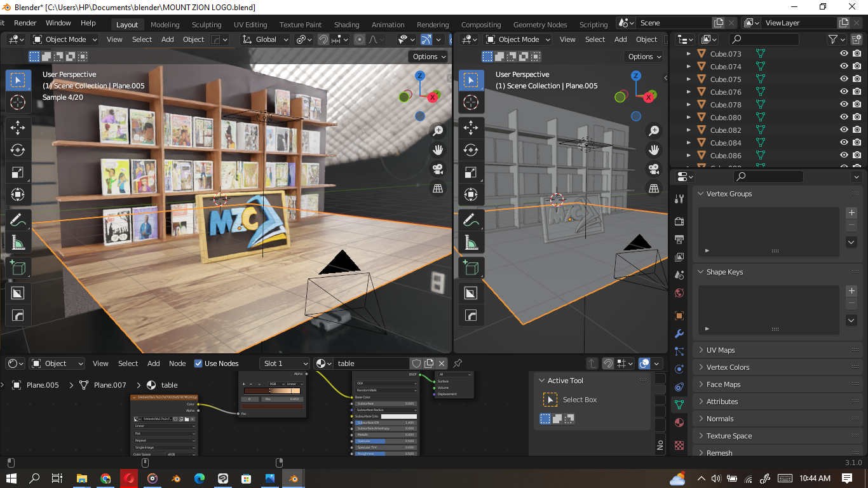
Task: Click the camera view icon in the viewport gizmos
Action: [438, 169]
